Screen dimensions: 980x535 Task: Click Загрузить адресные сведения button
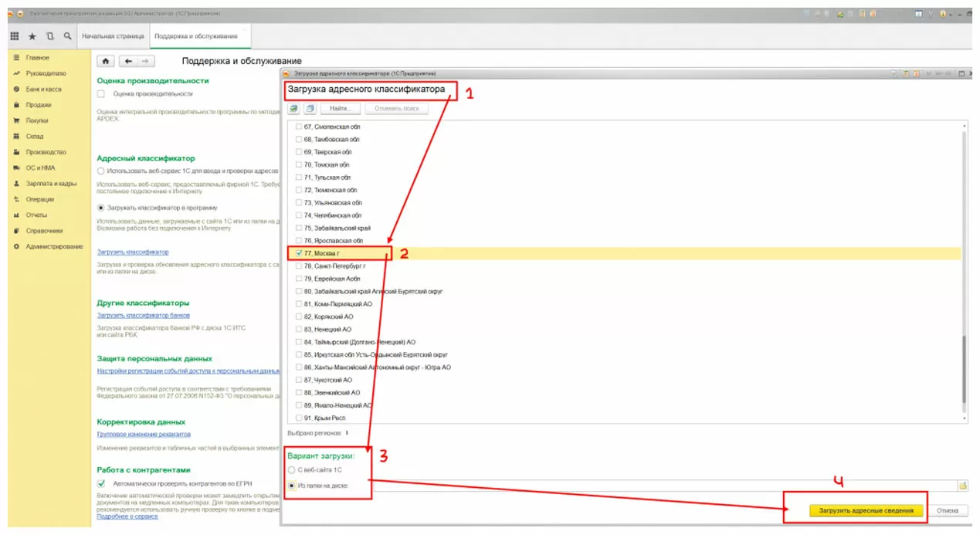pyautogui.click(x=865, y=510)
